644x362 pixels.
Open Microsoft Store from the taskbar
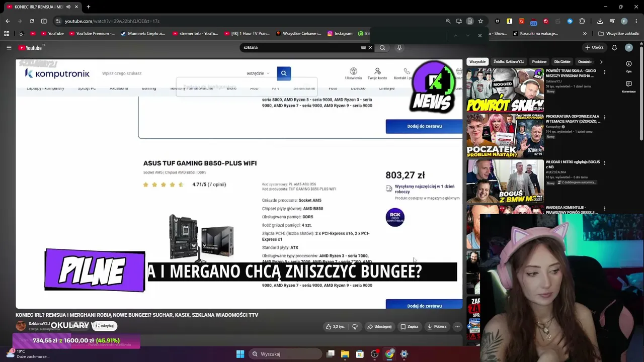tap(360, 354)
